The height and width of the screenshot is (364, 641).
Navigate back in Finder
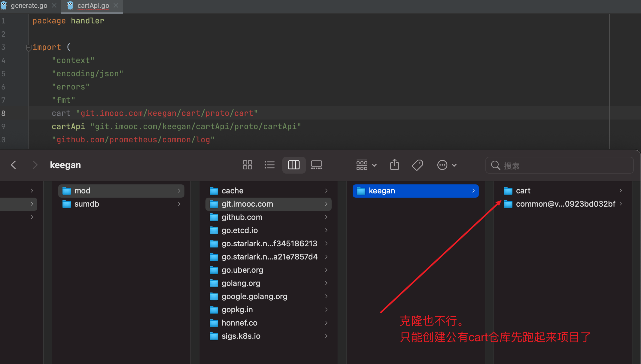pos(13,165)
